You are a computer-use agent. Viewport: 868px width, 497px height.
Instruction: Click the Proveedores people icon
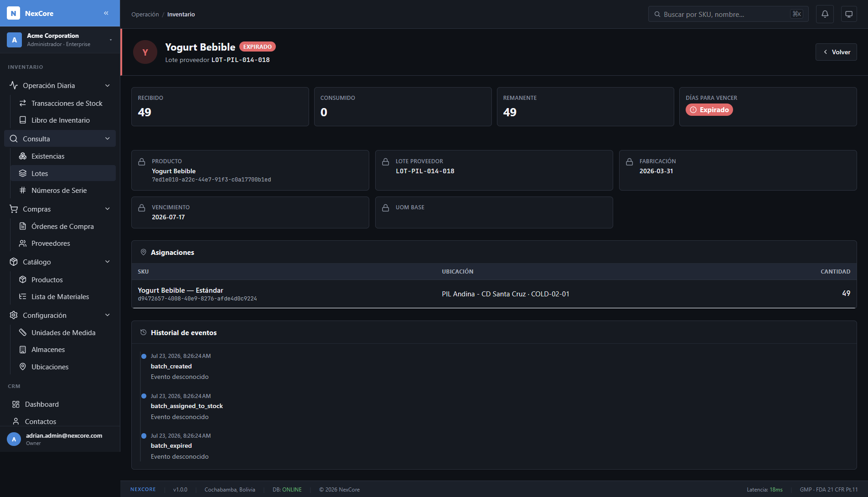23,243
